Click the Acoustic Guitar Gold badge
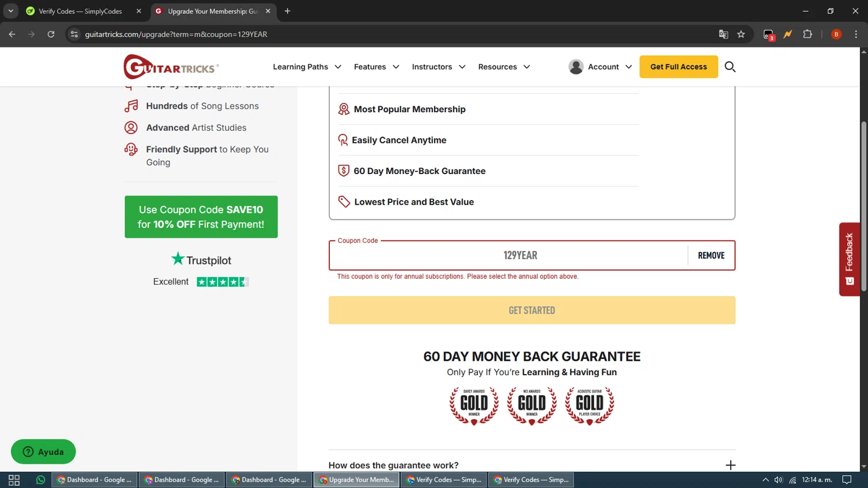The image size is (868, 488). 590,406
